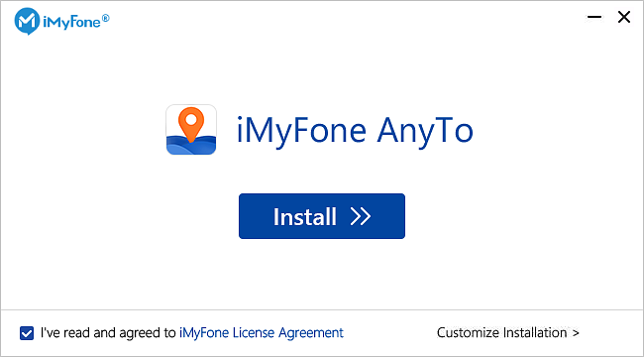Close the iMyFone installer window
This screenshot has height=357, width=644.
(x=624, y=17)
